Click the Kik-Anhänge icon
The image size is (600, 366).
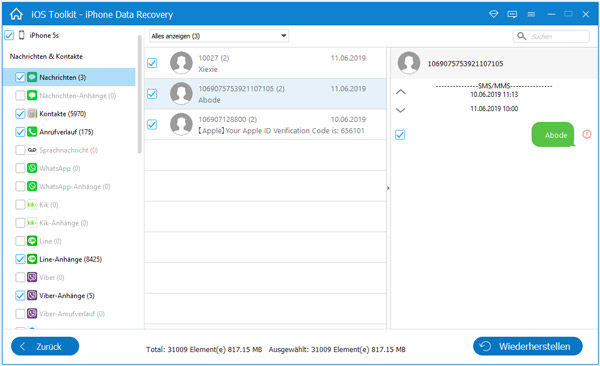[x=32, y=223]
